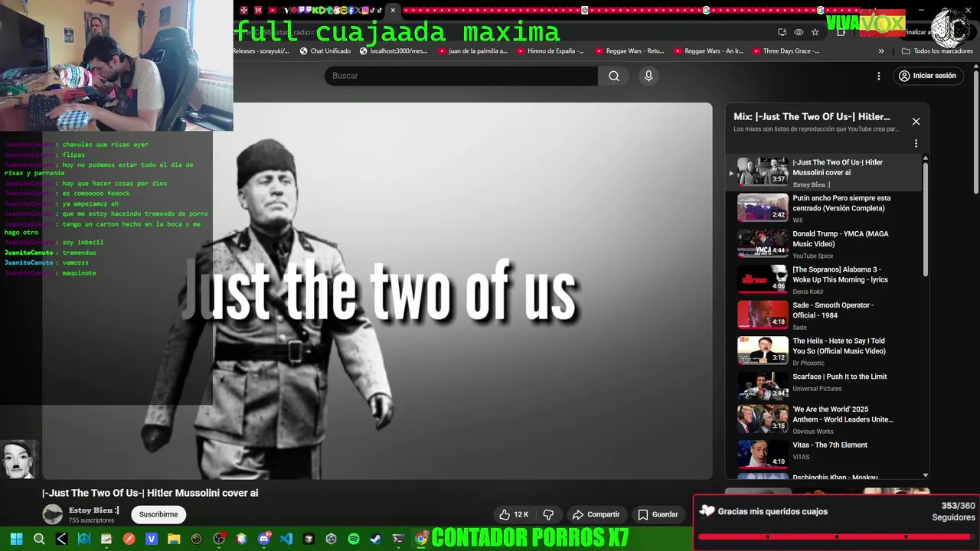Open Discord taskbar icon

(x=264, y=539)
